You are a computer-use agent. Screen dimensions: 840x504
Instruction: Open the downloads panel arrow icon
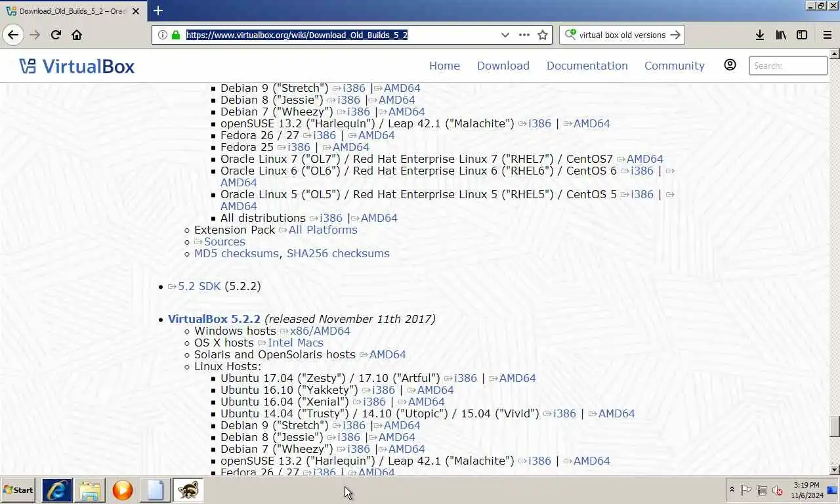tap(759, 35)
